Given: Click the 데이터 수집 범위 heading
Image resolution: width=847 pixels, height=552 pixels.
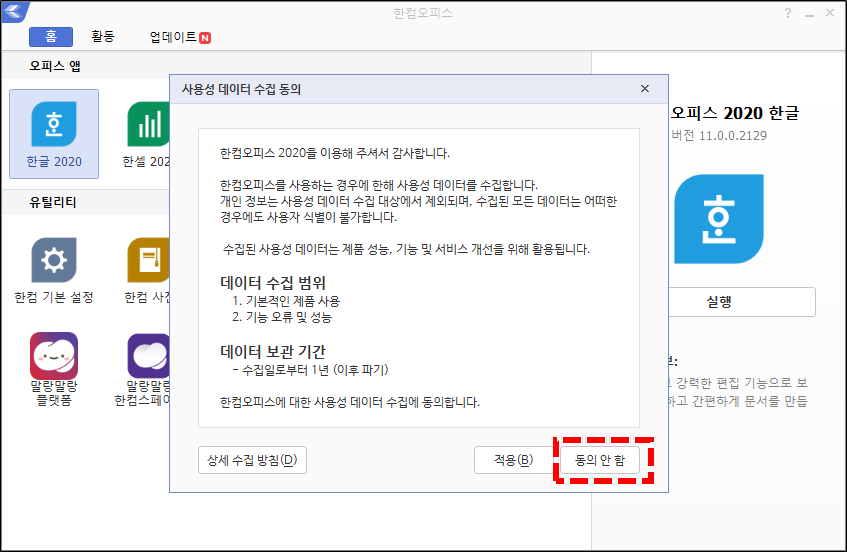Looking at the screenshot, I should (273, 283).
